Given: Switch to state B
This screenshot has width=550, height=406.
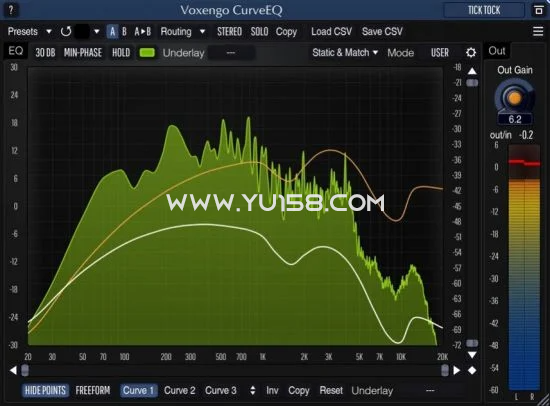Looking at the screenshot, I should [x=124, y=32].
